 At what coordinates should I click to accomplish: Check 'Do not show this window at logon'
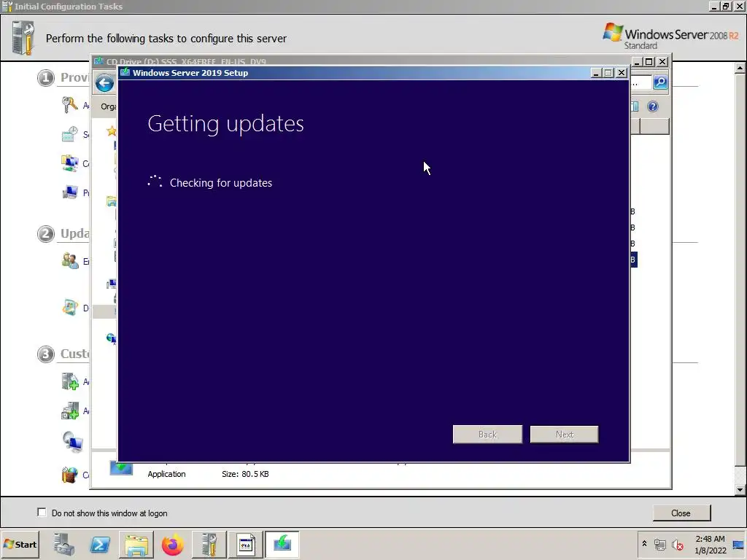(42, 513)
